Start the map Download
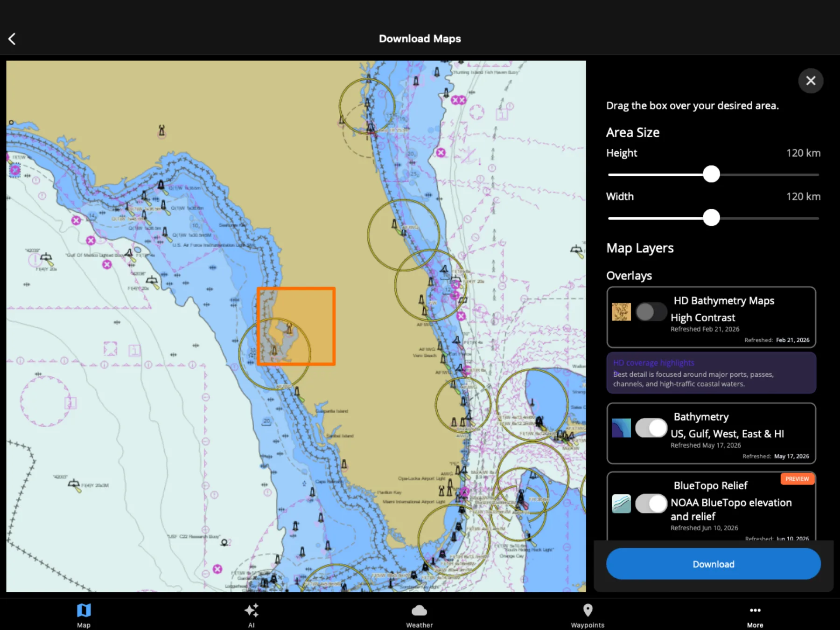This screenshot has width=840, height=630. coord(713,564)
